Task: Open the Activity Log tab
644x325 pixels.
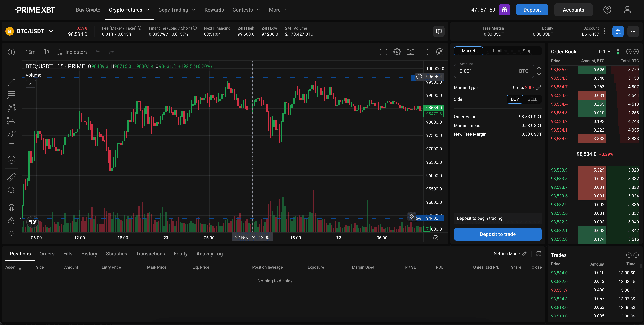Action: [x=209, y=254]
